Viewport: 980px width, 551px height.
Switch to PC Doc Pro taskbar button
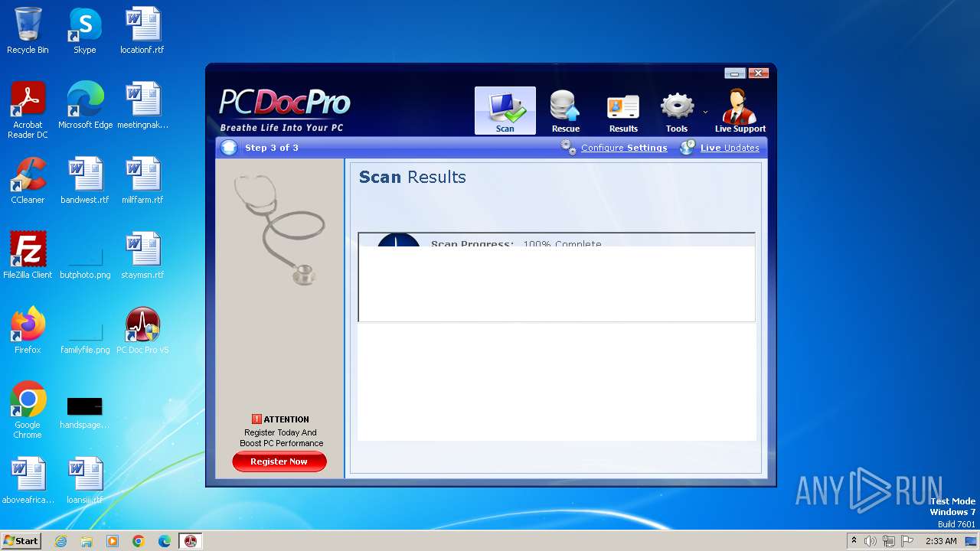tap(191, 541)
